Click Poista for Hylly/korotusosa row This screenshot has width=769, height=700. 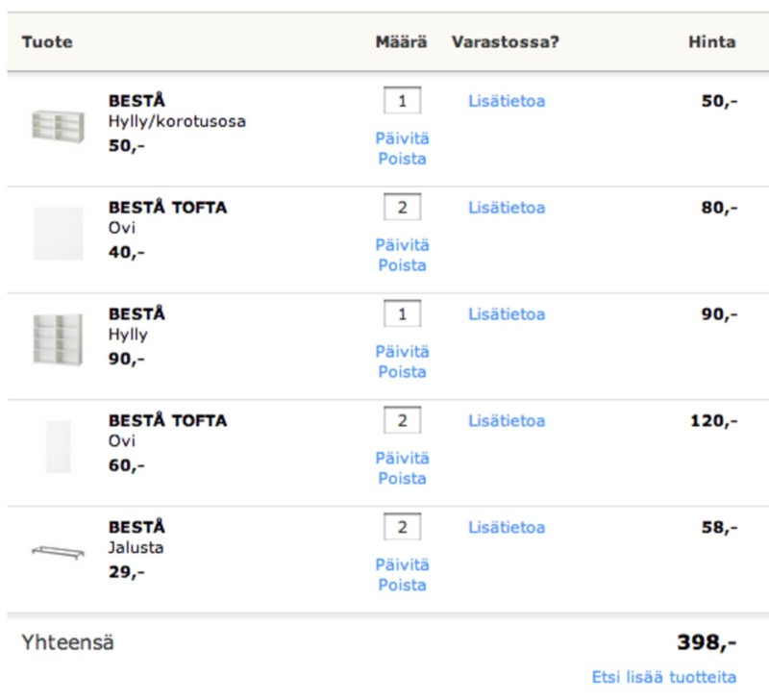(402, 159)
